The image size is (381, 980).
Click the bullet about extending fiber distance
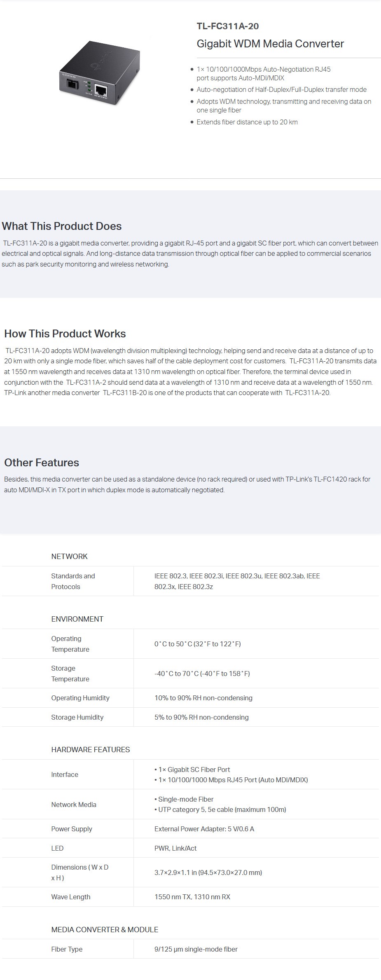pos(247,122)
